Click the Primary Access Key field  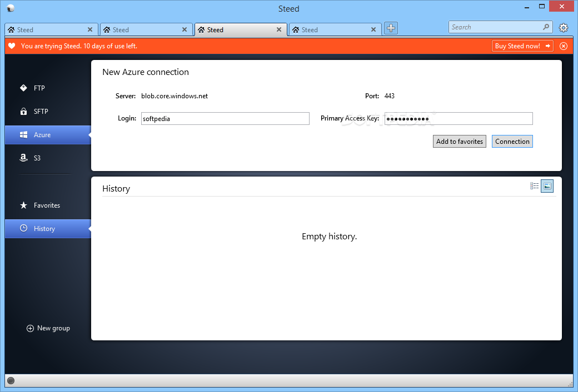click(459, 119)
